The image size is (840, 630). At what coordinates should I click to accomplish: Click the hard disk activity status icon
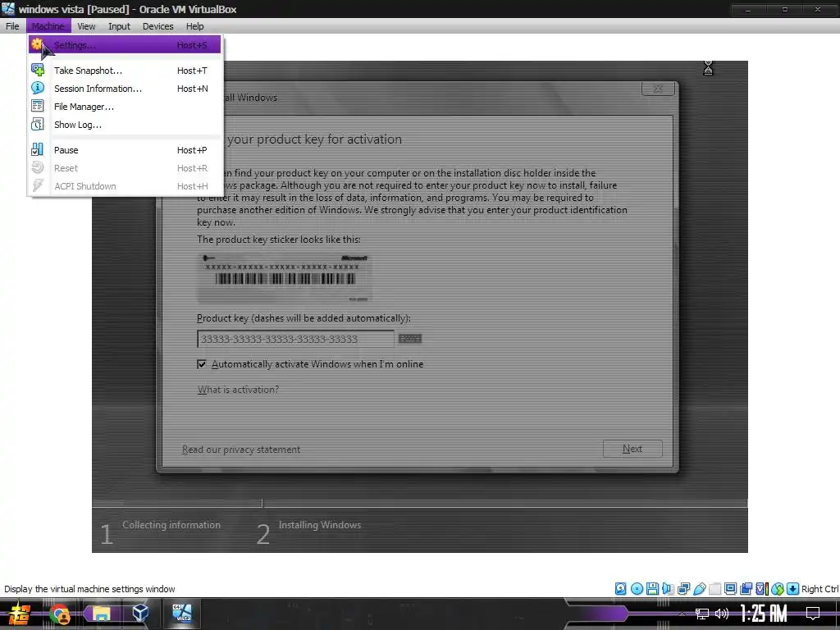click(x=620, y=589)
